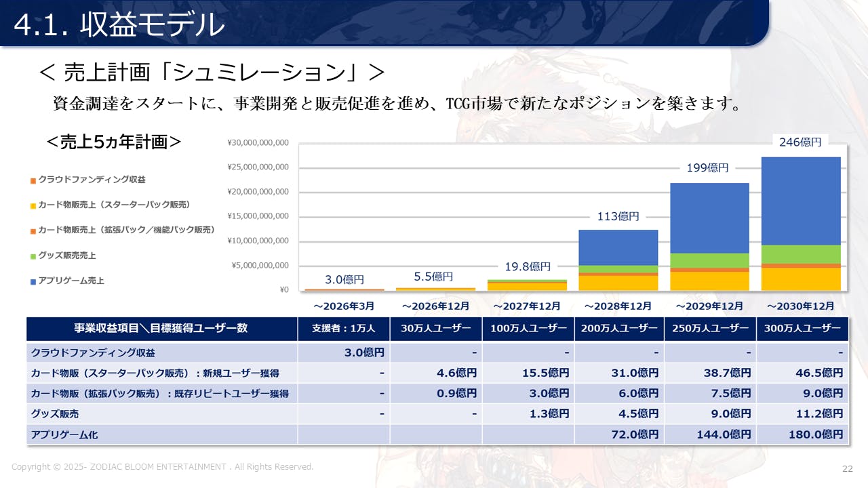The width and height of the screenshot is (868, 488).
Task: Select the 支援者：1万人 table header cell
Action: [x=344, y=329]
